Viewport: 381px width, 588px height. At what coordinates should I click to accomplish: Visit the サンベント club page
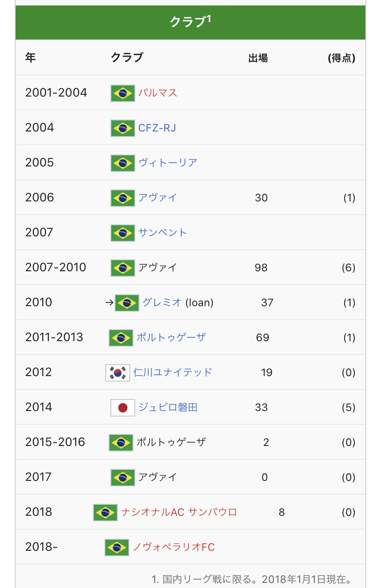click(x=163, y=233)
